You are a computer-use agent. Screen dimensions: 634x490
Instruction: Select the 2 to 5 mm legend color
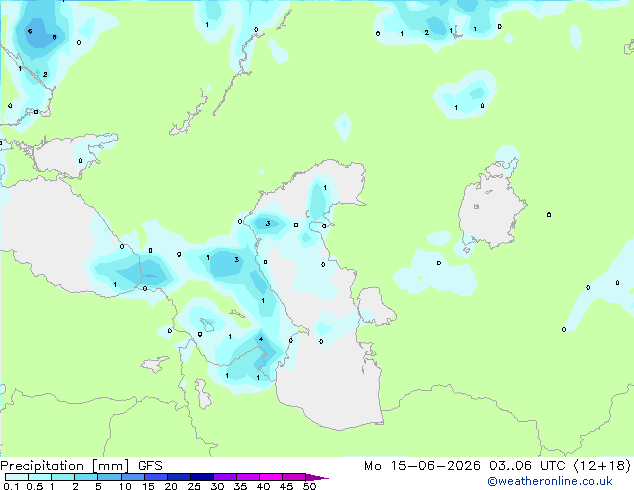tap(86, 477)
